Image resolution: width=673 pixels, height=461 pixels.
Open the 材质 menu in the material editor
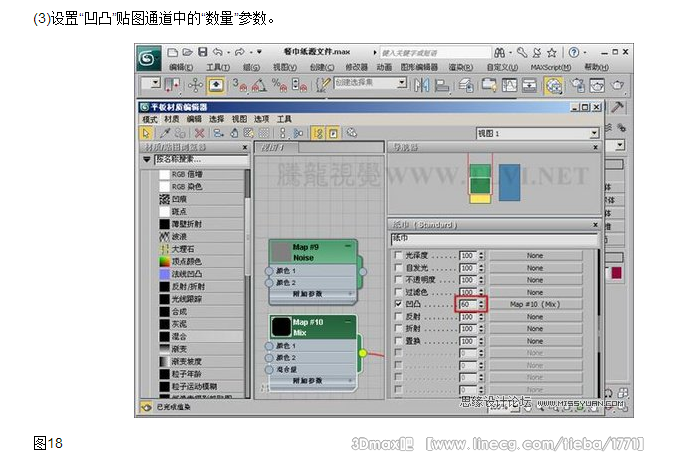[172, 119]
